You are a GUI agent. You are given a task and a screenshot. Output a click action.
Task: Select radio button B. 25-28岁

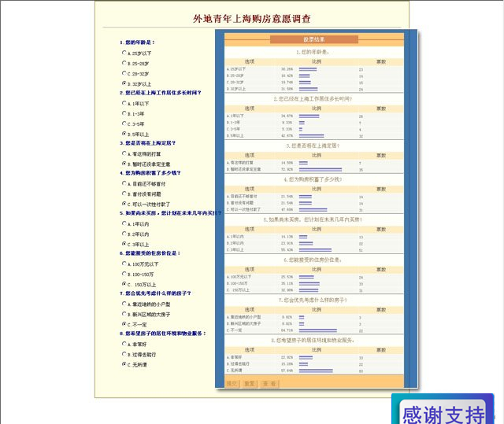pyautogui.click(x=124, y=63)
